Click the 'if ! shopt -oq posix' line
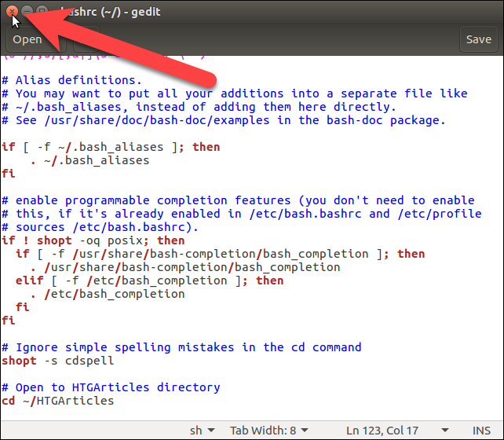This screenshot has height=440, width=504. (93, 240)
